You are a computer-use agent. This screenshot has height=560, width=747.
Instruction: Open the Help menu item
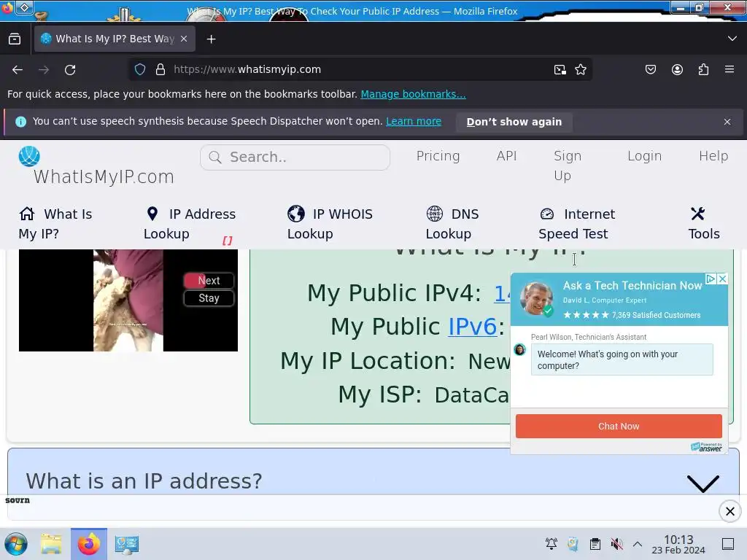click(x=713, y=156)
